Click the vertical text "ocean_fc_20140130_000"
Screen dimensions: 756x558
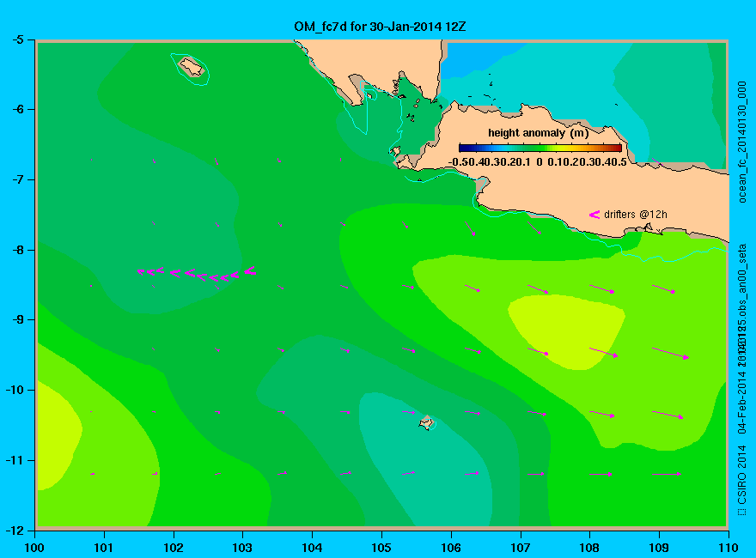[x=742, y=143]
